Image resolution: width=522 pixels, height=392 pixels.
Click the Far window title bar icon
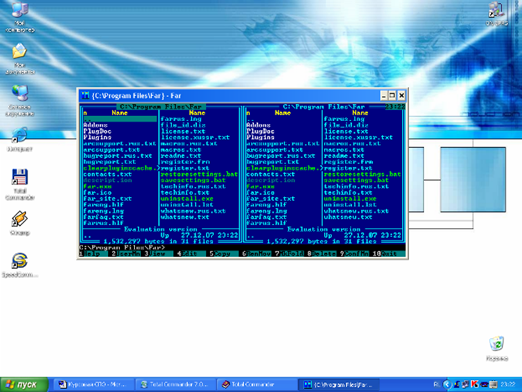point(85,96)
